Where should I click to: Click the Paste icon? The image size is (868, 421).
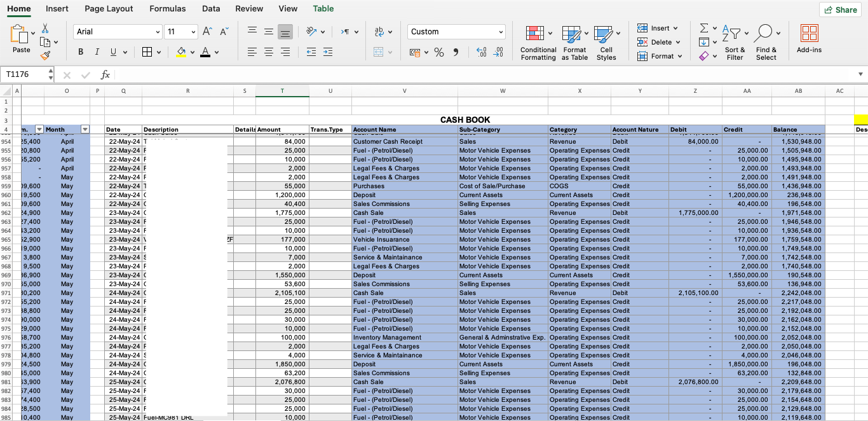click(20, 35)
